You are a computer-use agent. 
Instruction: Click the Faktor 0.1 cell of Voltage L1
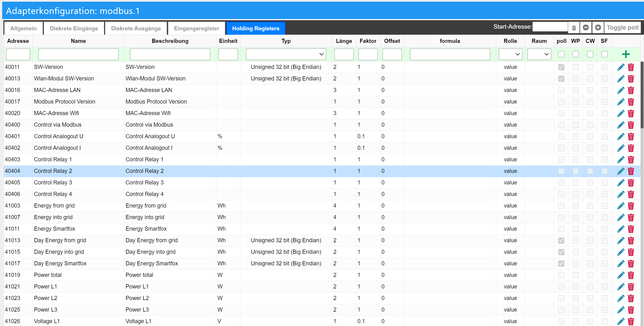368,321
